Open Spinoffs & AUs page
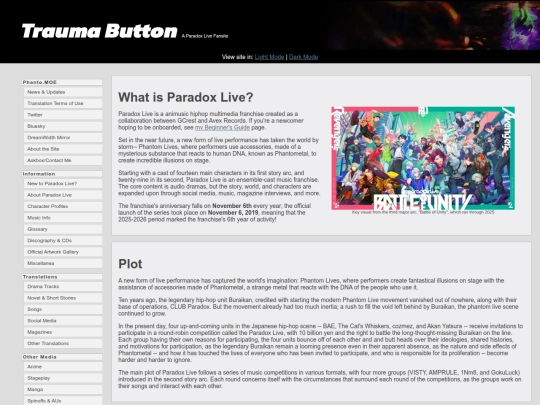This screenshot has width=540, height=405. [x=63, y=401]
